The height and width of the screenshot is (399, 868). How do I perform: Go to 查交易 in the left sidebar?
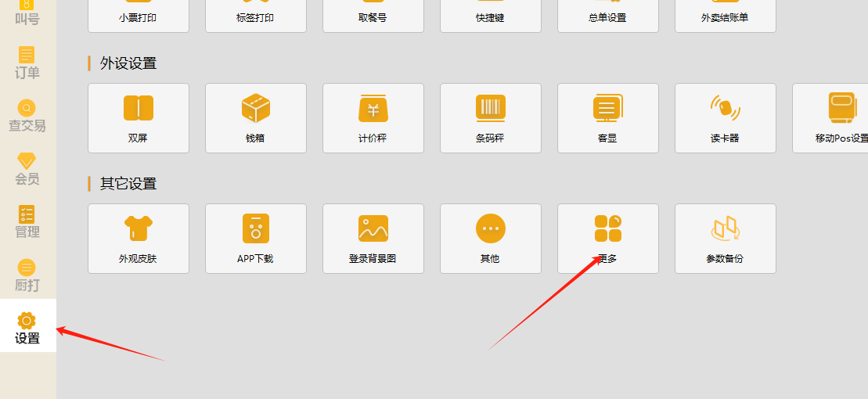point(27,116)
